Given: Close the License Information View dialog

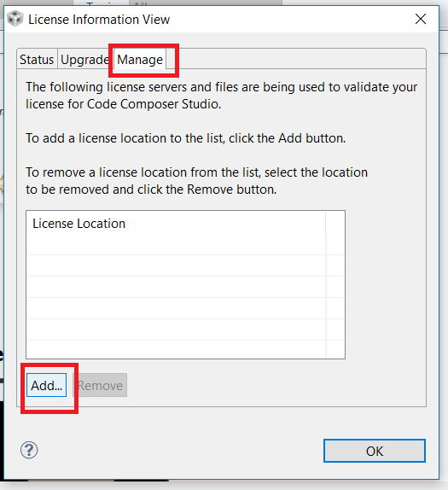Looking at the screenshot, I should pos(421,19).
